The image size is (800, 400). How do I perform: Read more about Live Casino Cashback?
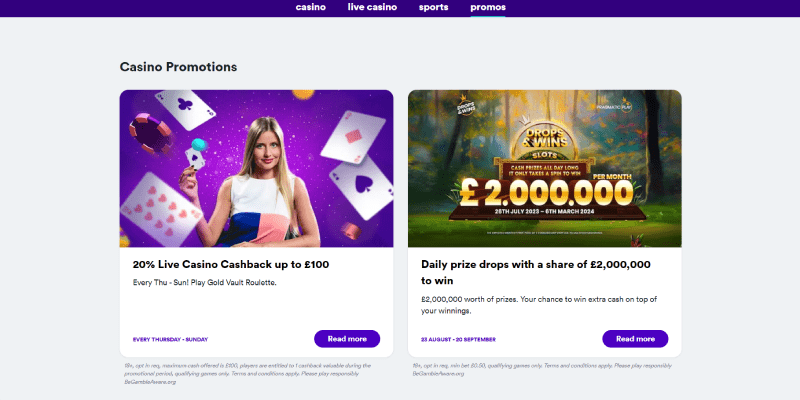point(347,338)
